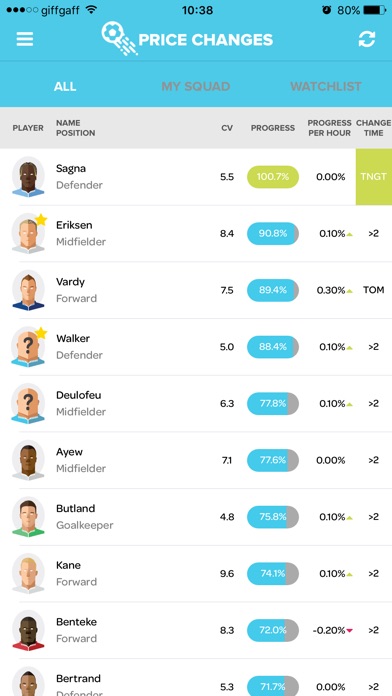The width and height of the screenshot is (392, 696).
Task: Tap Vardy's player avatar
Action: tap(28, 290)
